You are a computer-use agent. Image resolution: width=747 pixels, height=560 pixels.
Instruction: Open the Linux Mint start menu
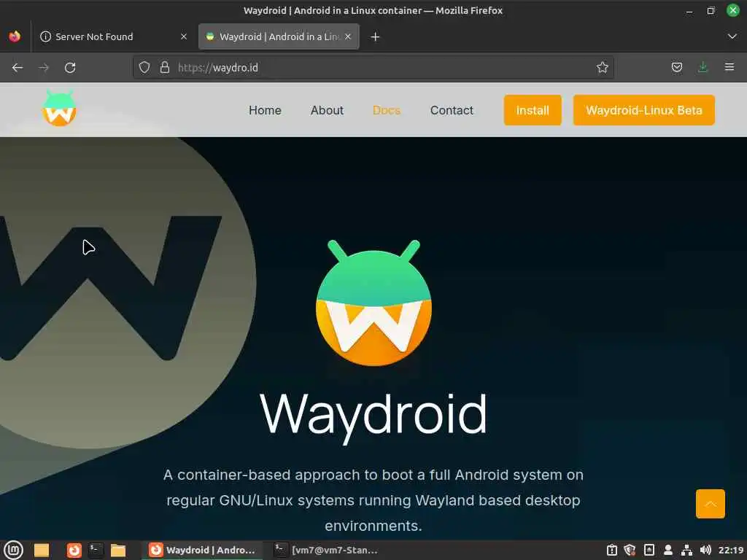coord(13,550)
